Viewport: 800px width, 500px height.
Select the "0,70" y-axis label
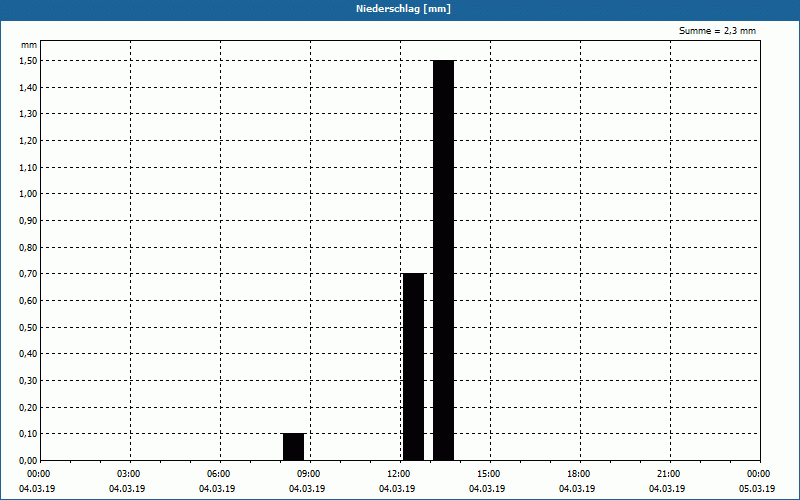coord(28,274)
